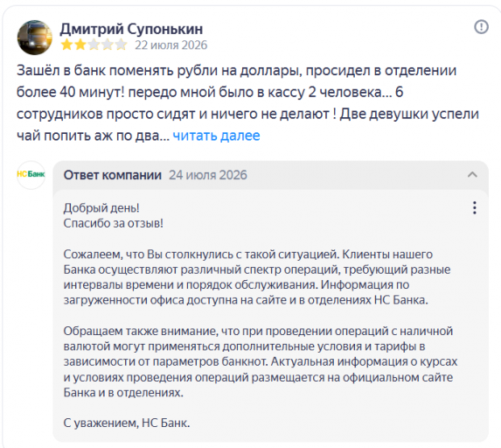This screenshot has height=448, width=501.
Task: Collapse the company reply with the chevron
Action: (472, 175)
